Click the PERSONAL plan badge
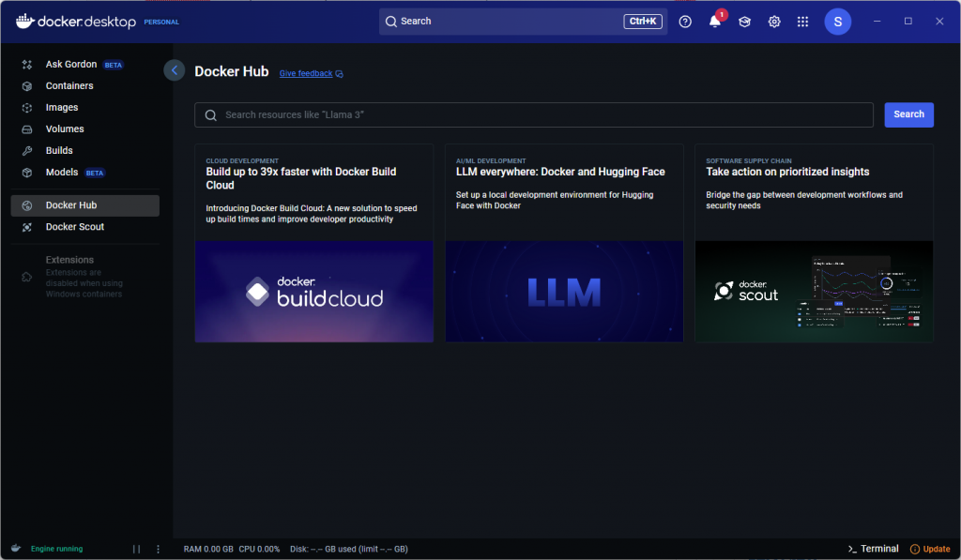This screenshot has height=560, width=961. point(161,23)
